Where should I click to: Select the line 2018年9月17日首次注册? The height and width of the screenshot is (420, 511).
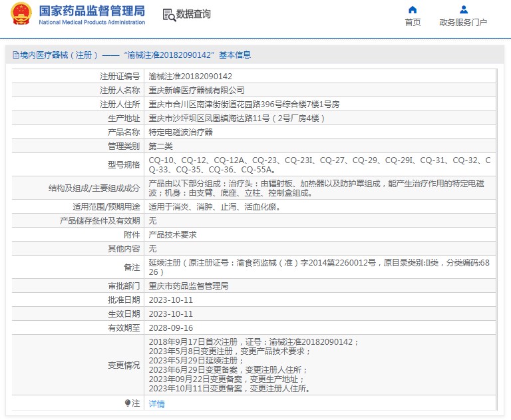[254, 342]
